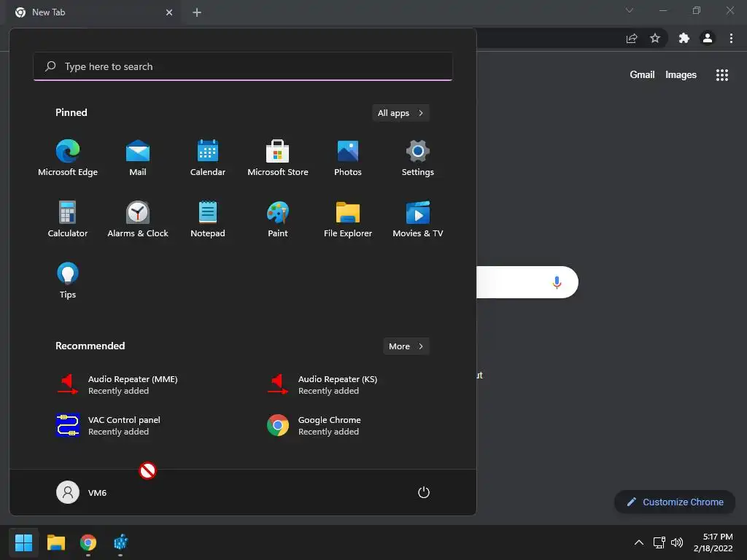The width and height of the screenshot is (747, 560).
Task: Open Chrome tab search dropdown
Action: [x=630, y=10]
